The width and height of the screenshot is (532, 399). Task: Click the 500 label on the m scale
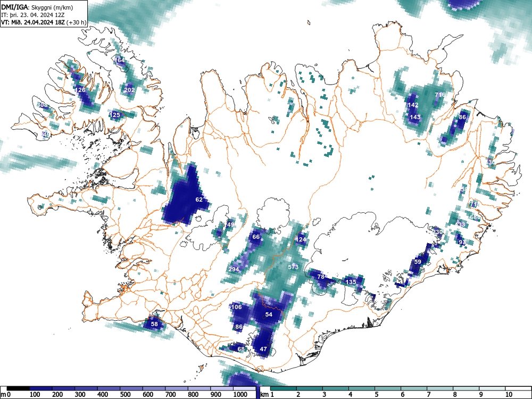125,394
